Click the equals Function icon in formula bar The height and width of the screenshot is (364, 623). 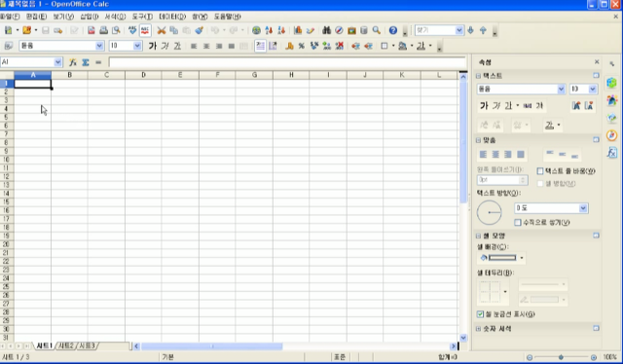[98, 62]
